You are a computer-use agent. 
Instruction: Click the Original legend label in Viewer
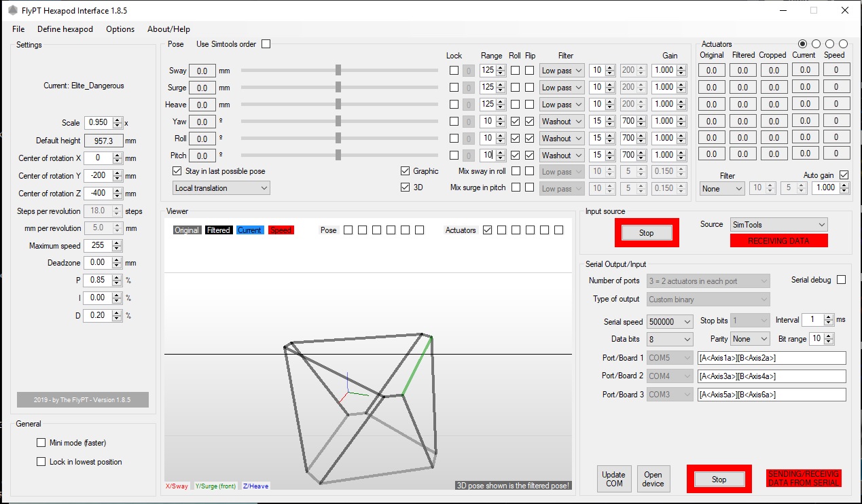pos(187,230)
